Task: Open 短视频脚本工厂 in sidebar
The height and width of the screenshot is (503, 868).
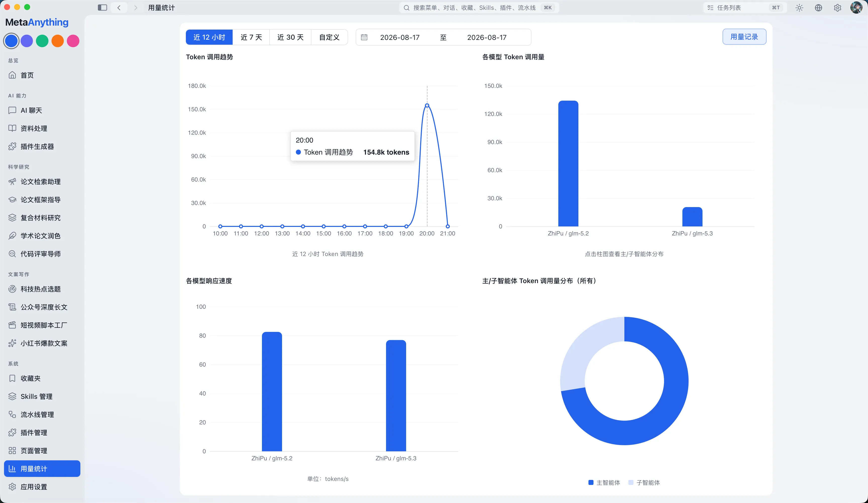Action: tap(42, 325)
